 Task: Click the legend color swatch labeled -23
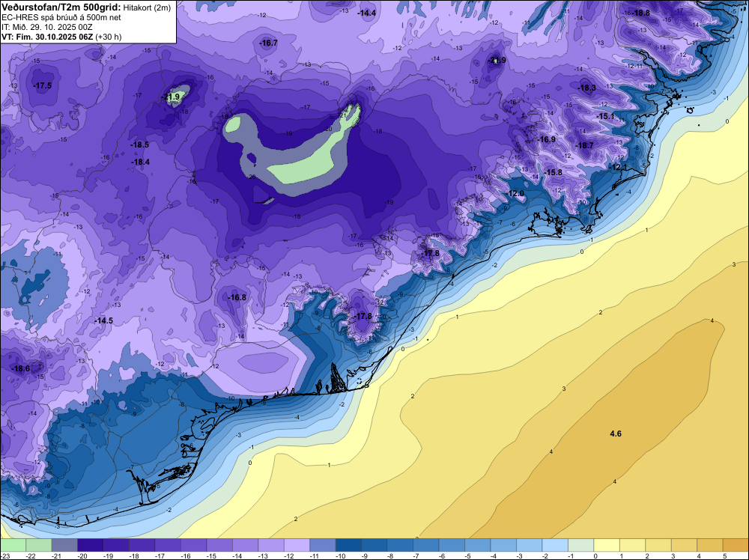coord(13,546)
